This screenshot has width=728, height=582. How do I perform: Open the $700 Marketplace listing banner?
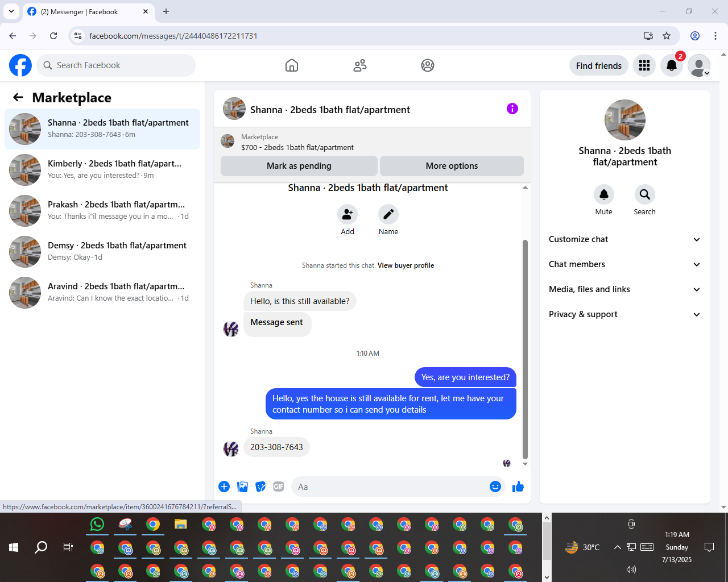372,142
